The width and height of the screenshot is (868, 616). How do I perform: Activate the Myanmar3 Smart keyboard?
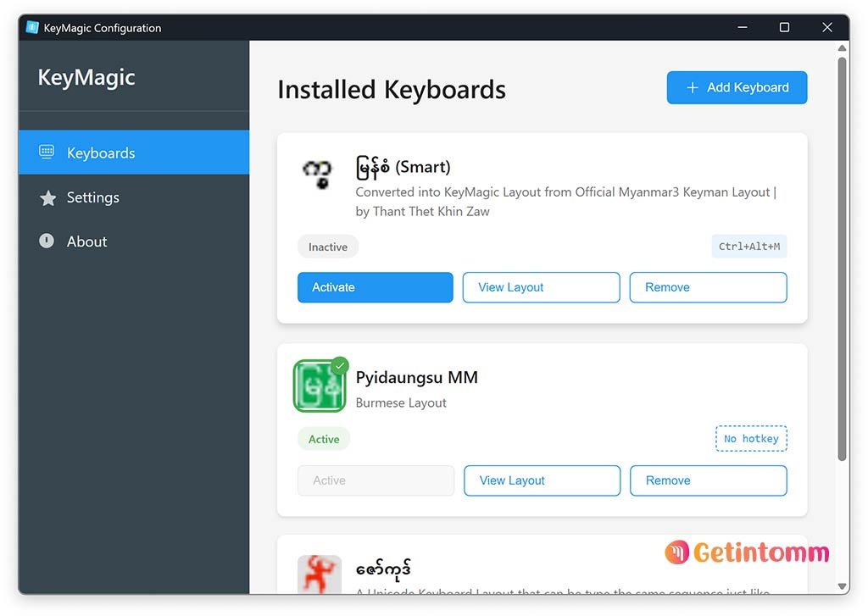tap(376, 287)
